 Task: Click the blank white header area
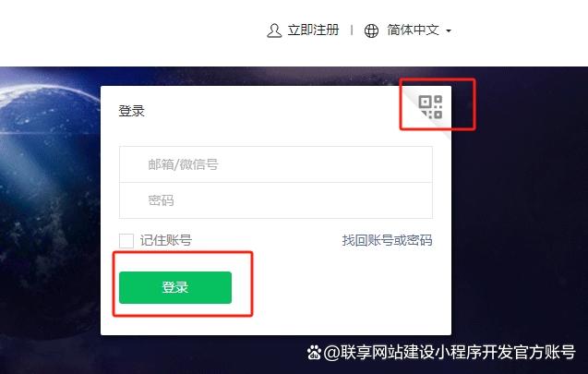coord(131,32)
